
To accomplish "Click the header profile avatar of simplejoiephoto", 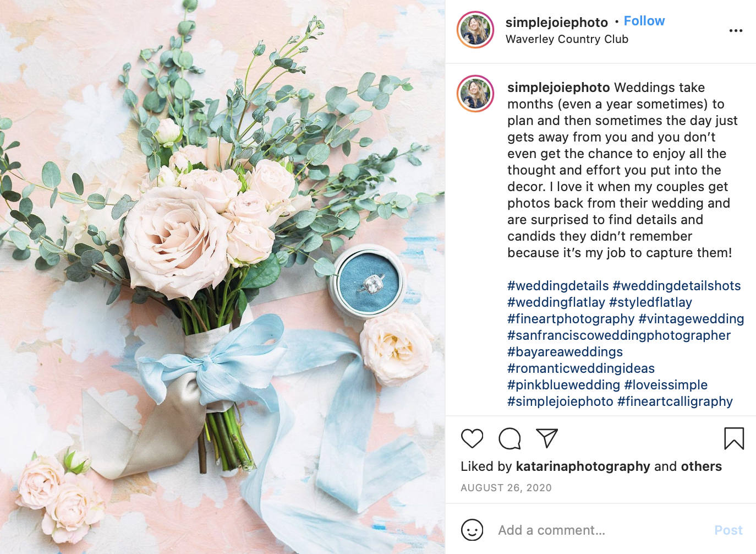I will click(475, 30).
